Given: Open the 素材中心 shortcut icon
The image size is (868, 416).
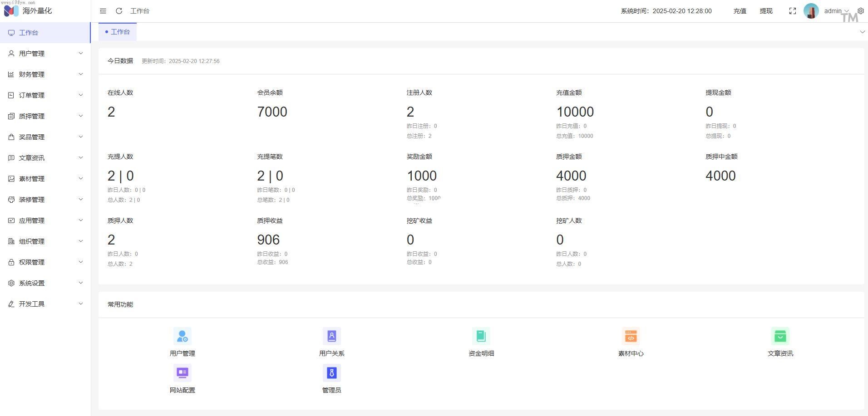Looking at the screenshot, I should pos(631,336).
